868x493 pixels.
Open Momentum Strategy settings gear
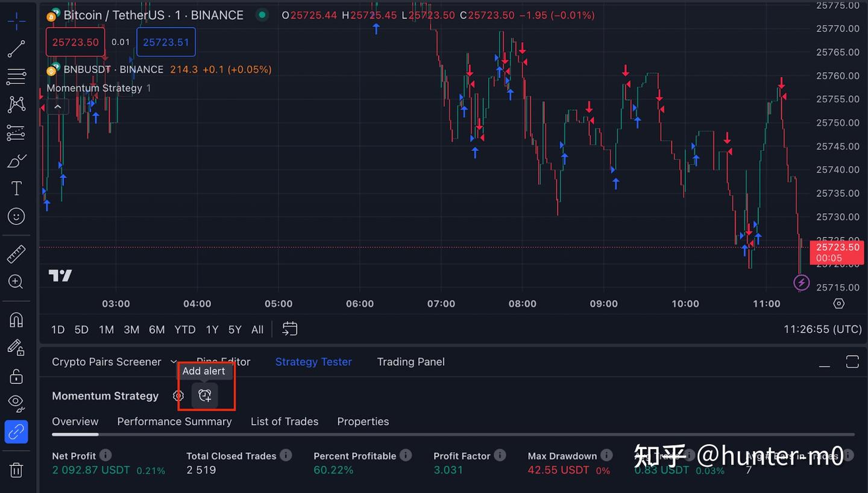click(178, 395)
